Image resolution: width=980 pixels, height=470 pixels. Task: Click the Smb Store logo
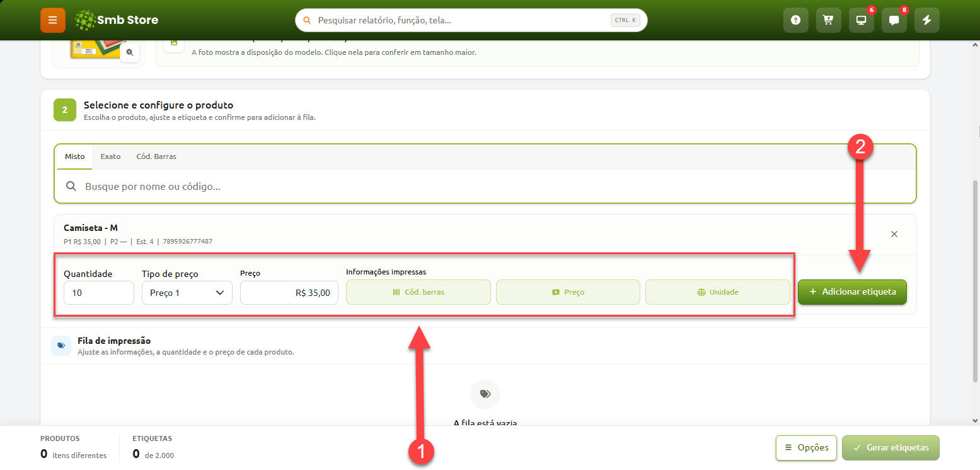117,20
